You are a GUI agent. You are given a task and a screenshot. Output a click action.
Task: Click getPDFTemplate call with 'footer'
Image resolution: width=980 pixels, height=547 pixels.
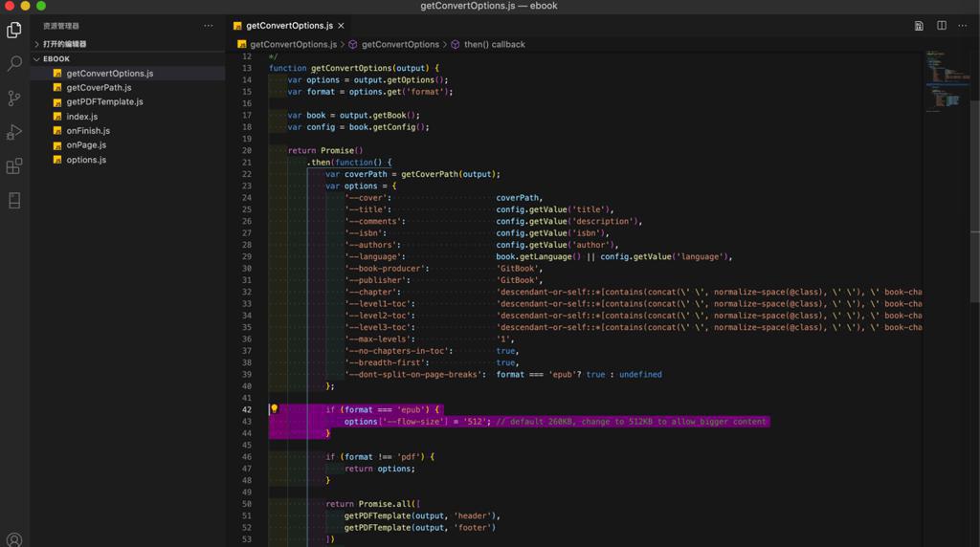(x=420, y=528)
